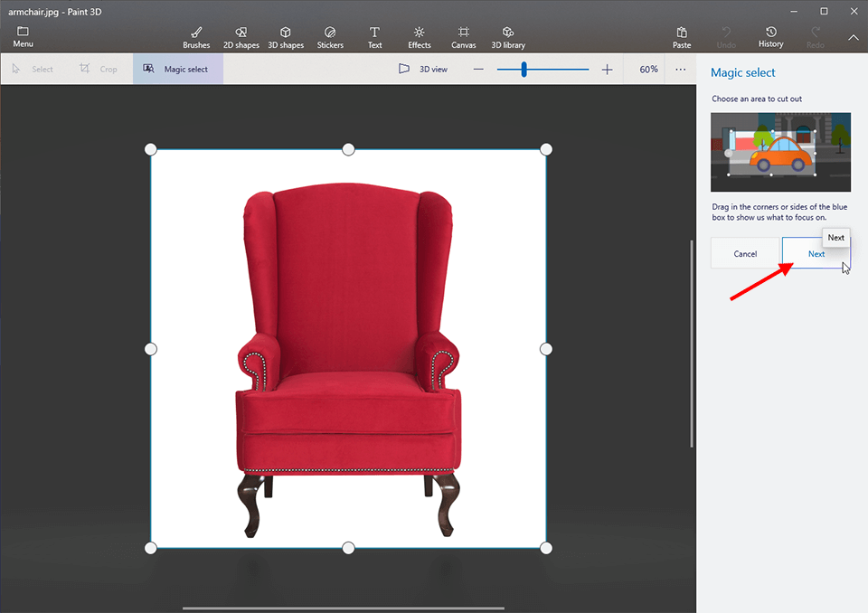Viewport: 868px width, 613px height.
Task: Select the Text tool
Action: 374,36
